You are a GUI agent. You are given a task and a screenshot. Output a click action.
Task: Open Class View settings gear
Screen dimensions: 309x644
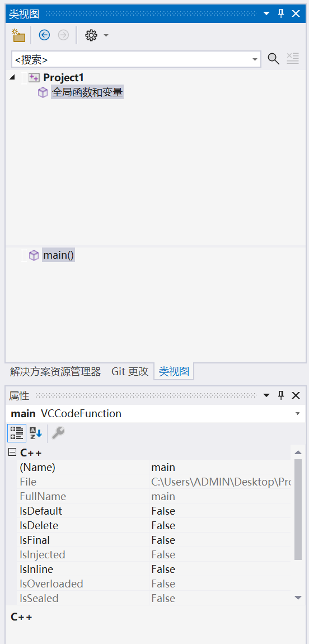91,35
